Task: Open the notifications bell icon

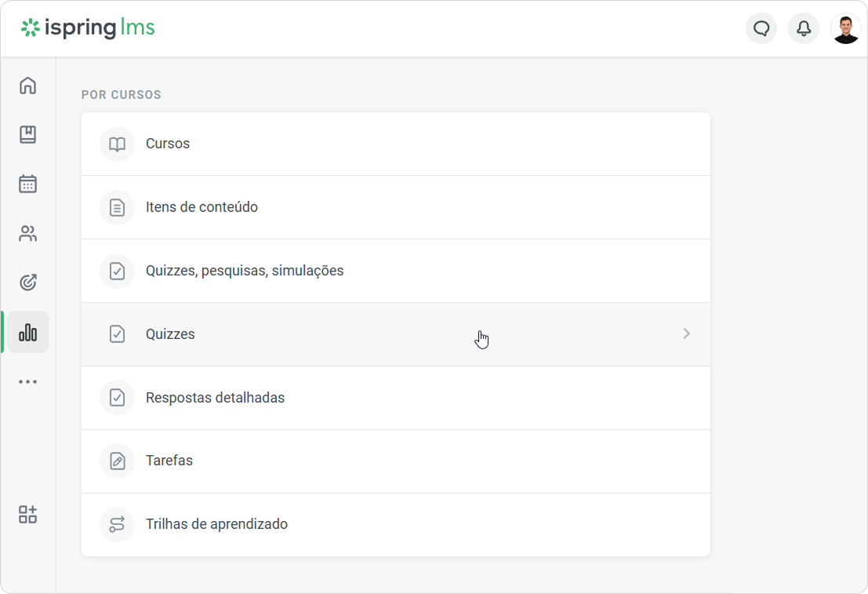Action: point(803,28)
